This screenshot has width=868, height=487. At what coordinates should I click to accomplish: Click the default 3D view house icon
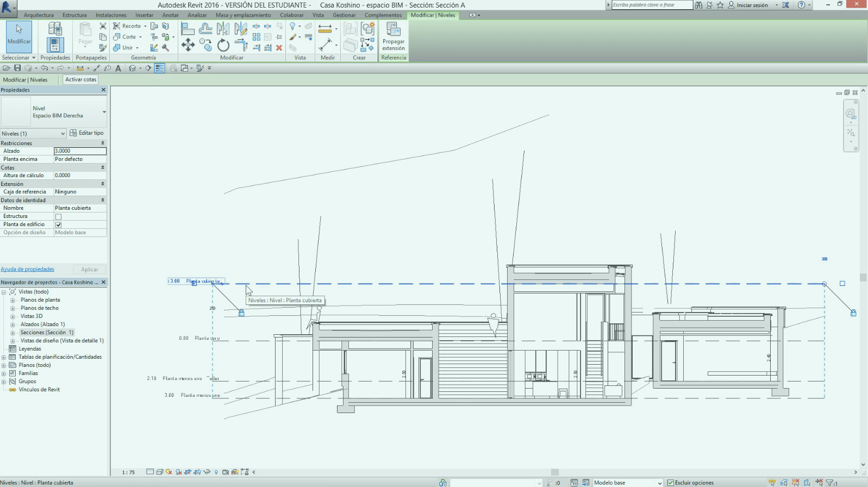(132, 68)
